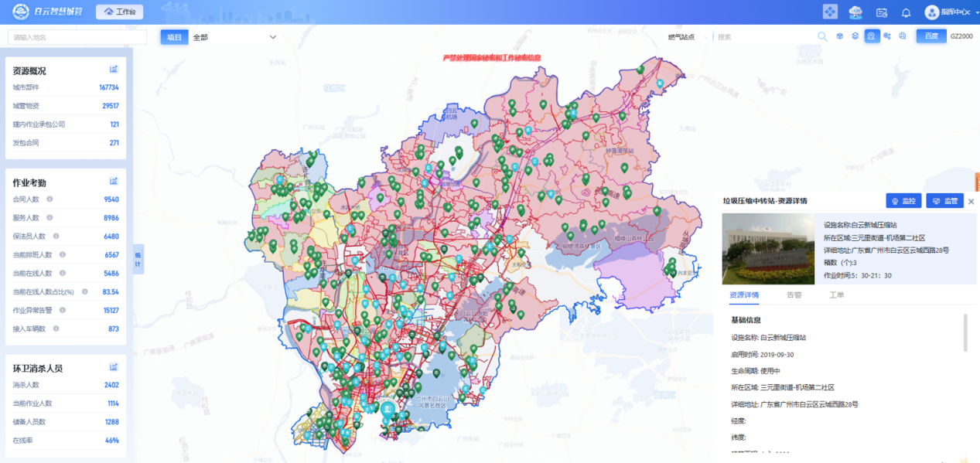The width and height of the screenshot is (980, 463).
Task: Toggle the stacked layers icon on map toolbar
Action: 855,36
